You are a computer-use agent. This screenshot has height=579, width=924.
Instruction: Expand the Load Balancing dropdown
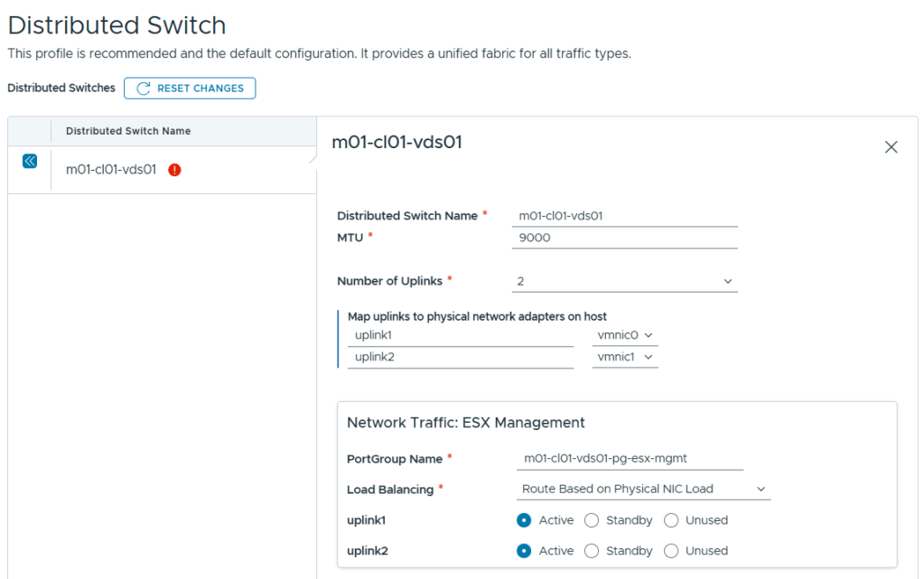(645, 489)
